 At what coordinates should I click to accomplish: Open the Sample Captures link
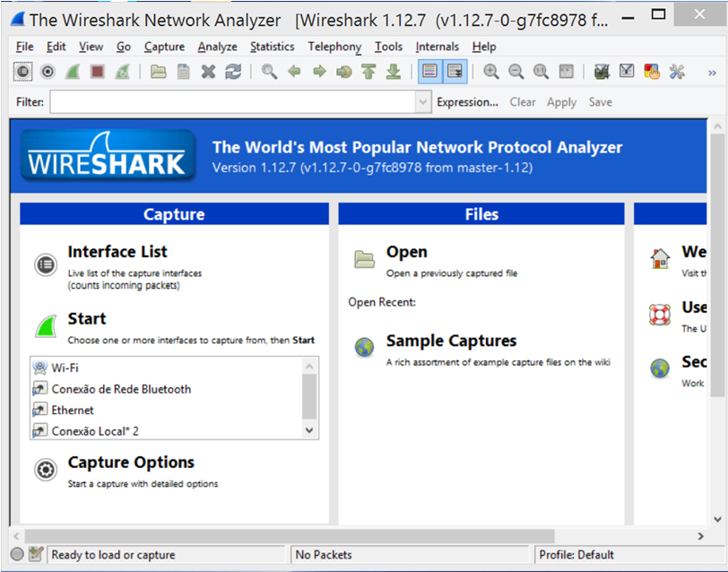click(451, 341)
